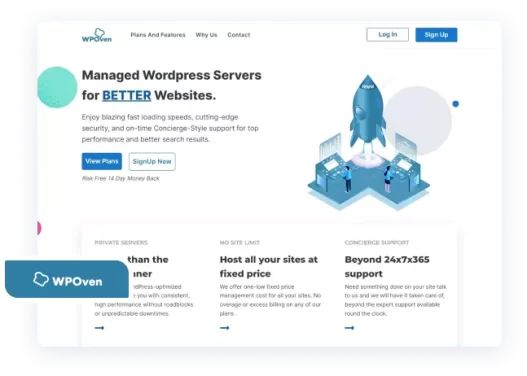Image resolution: width=527 pixels, height=376 pixels.
Task: Open the Why Us page
Action: click(206, 35)
